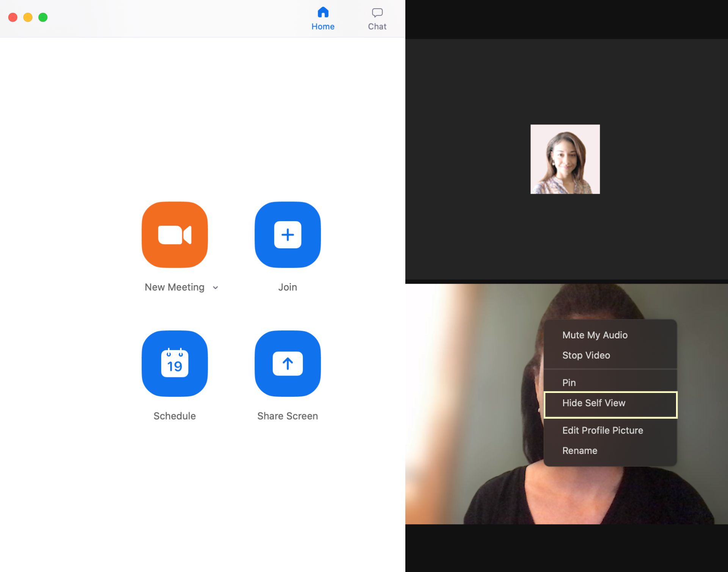Screen dimensions: 728x572
Task: Mute My Audio from the context menu
Action: pos(595,335)
